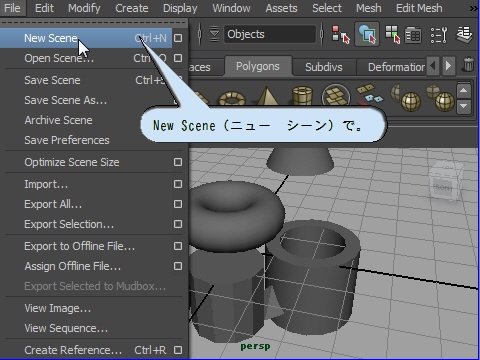Click the polygon pipe shelf icon
This screenshot has height=360, width=480.
click(302, 96)
